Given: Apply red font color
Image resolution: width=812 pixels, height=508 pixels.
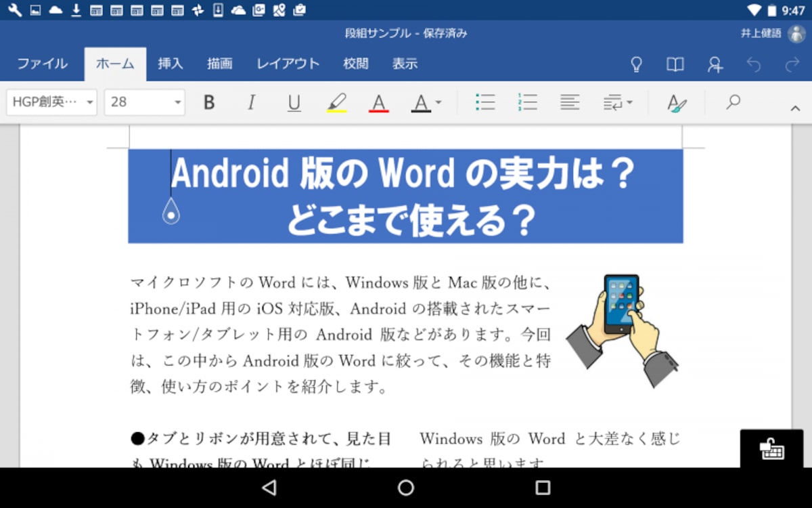Looking at the screenshot, I should point(378,102).
